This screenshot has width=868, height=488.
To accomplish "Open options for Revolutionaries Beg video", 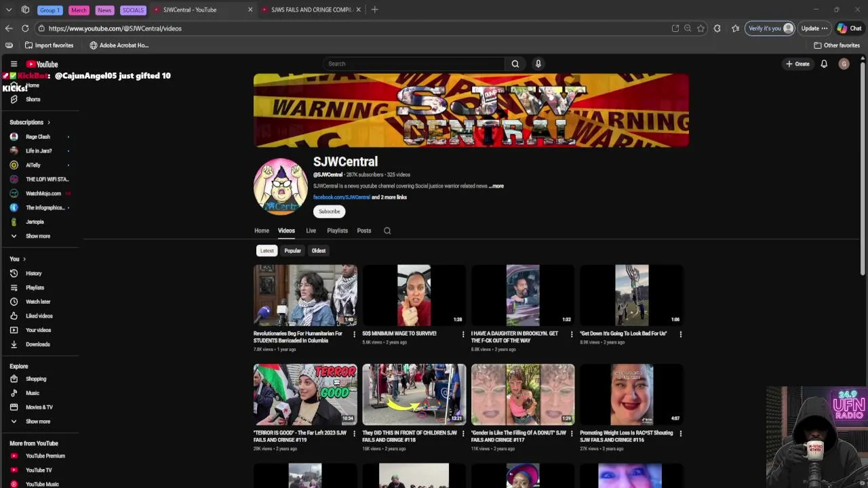I will click(354, 334).
